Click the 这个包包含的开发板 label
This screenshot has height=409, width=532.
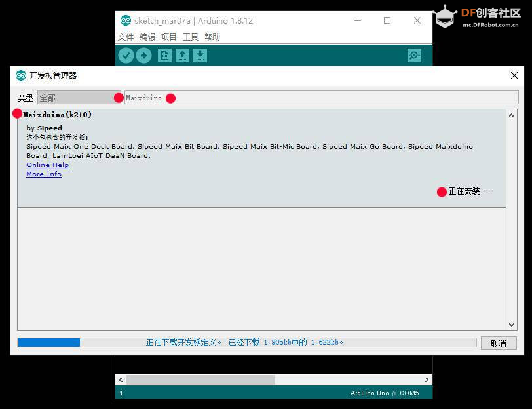57,138
